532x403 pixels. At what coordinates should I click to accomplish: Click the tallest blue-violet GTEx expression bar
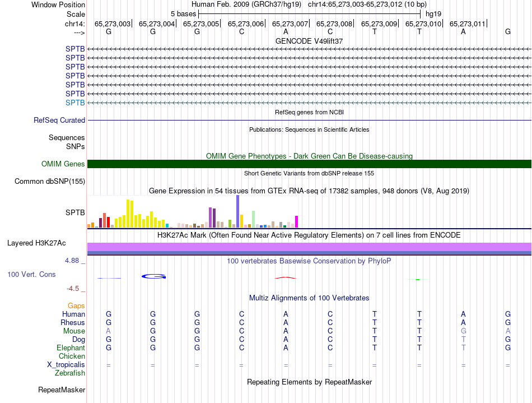pyautogui.click(x=238, y=211)
